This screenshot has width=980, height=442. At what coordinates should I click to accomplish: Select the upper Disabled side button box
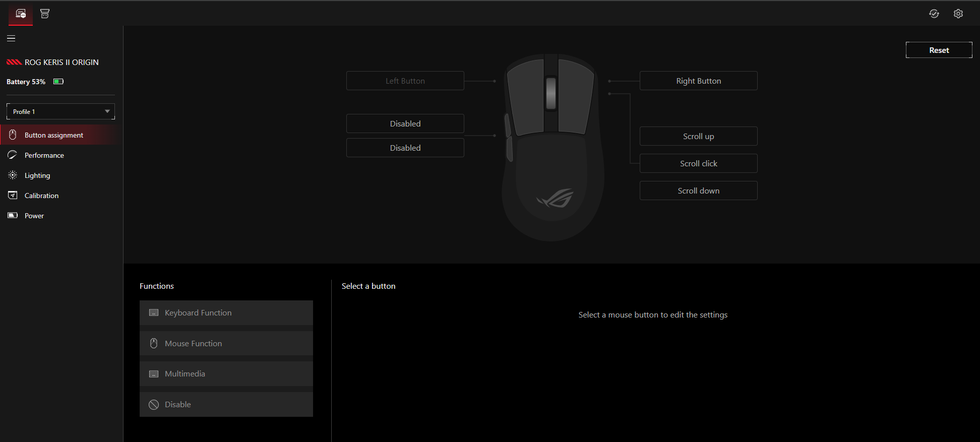pos(405,123)
